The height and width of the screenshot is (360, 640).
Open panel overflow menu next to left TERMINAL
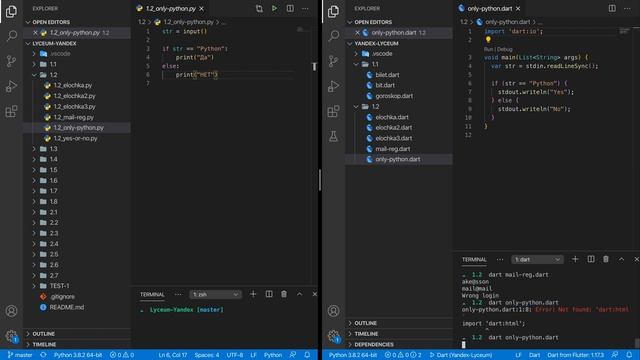[x=178, y=294]
